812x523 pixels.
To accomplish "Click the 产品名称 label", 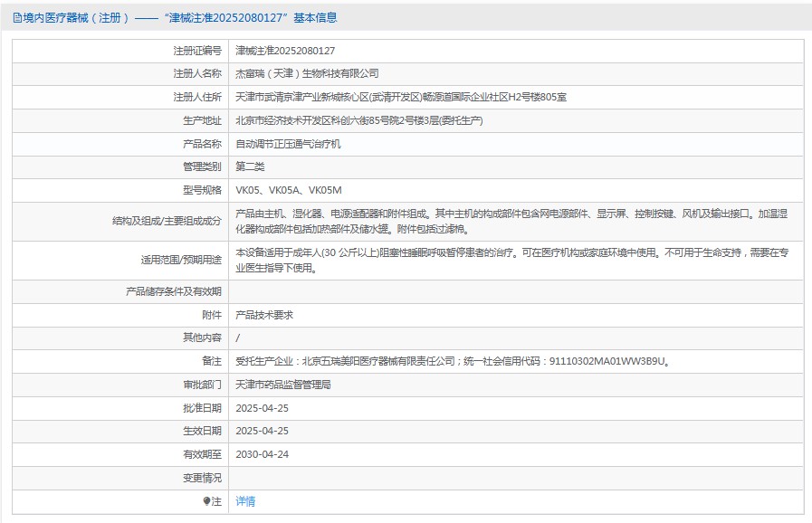I will (202, 144).
